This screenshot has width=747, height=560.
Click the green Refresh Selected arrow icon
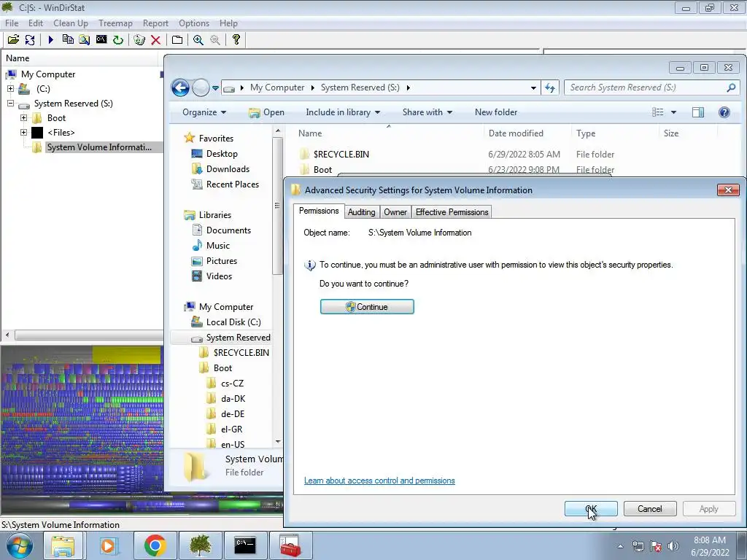coord(117,39)
